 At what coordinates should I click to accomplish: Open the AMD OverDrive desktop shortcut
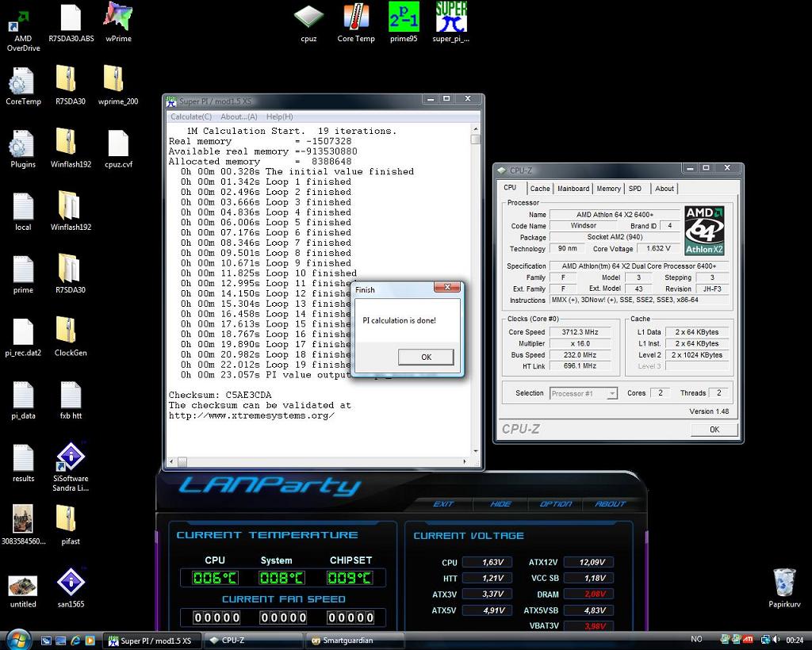tap(23, 28)
